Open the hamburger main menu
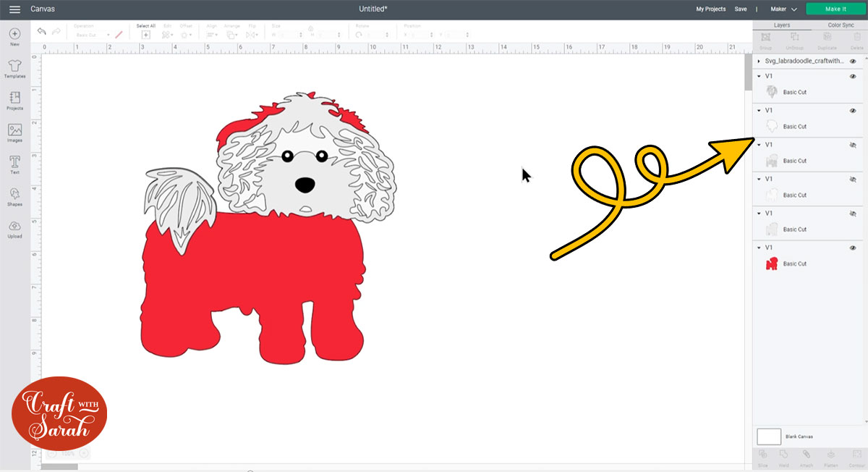This screenshot has width=868, height=472. point(14,9)
